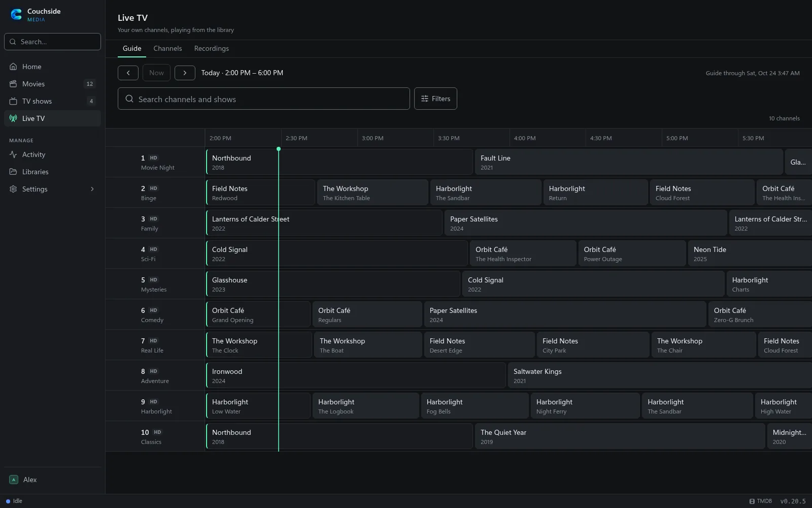The height and width of the screenshot is (508, 812).
Task: Click the TV shows television icon
Action: 13,101
